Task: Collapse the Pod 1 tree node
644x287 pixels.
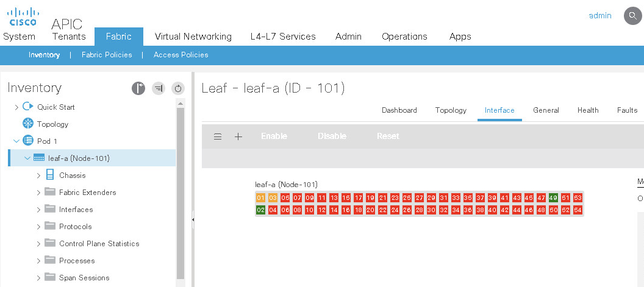Action: point(16,141)
